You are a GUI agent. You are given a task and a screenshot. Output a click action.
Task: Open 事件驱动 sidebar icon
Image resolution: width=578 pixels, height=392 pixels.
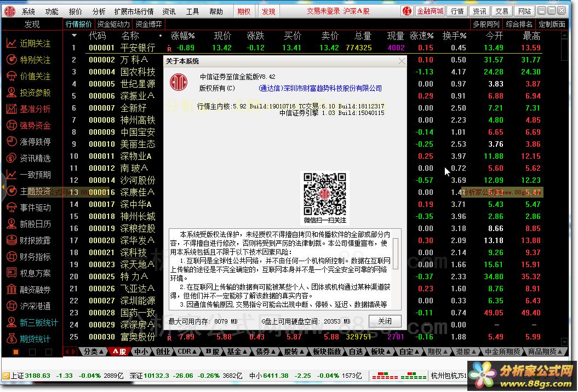pos(11,207)
